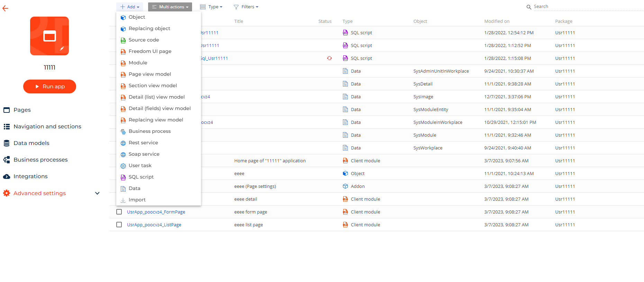
Task: Open the UsrApp_poocvz4_ListPage link
Action: click(x=154, y=225)
